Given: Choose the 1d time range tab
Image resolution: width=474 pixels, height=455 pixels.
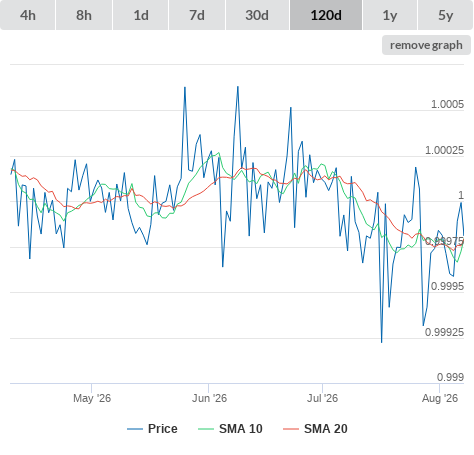Looking at the screenshot, I should tap(141, 15).
